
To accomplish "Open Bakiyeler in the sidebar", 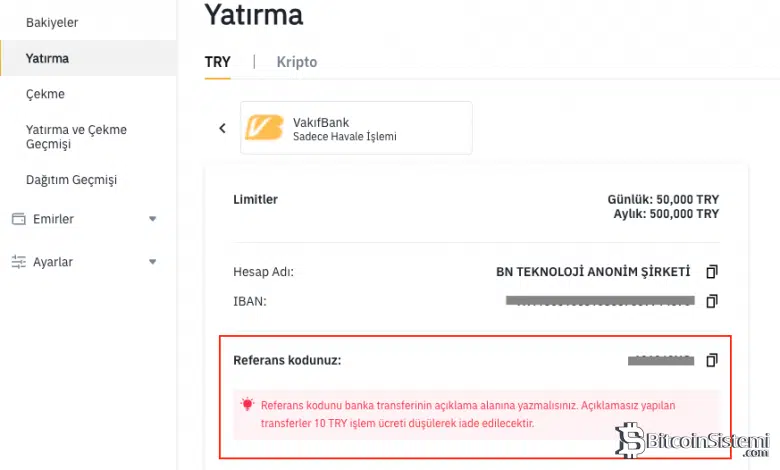I will (52, 22).
